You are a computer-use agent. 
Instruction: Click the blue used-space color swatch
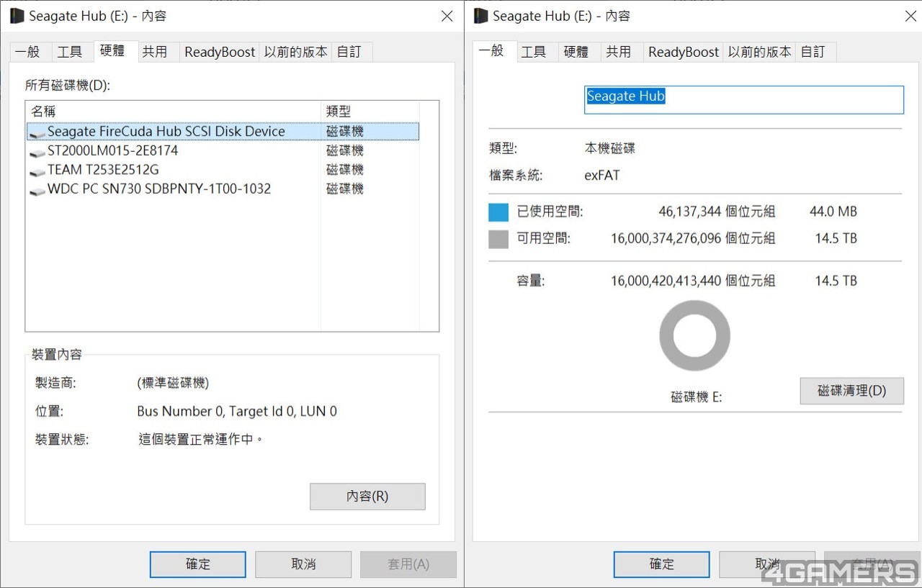pyautogui.click(x=498, y=212)
